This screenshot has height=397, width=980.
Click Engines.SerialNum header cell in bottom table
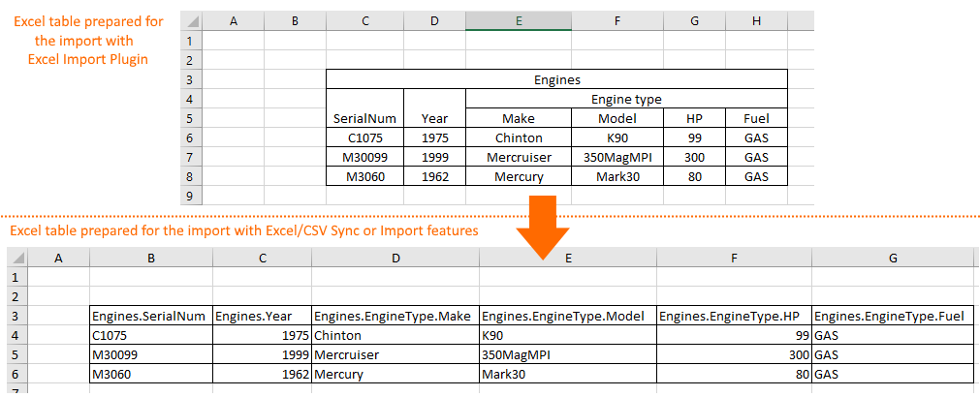149,316
